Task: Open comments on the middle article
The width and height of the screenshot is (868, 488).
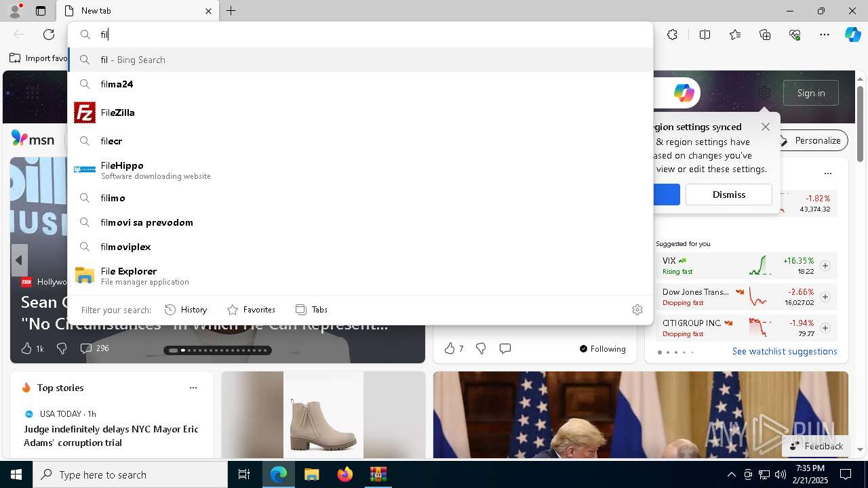Action: click(505, 348)
